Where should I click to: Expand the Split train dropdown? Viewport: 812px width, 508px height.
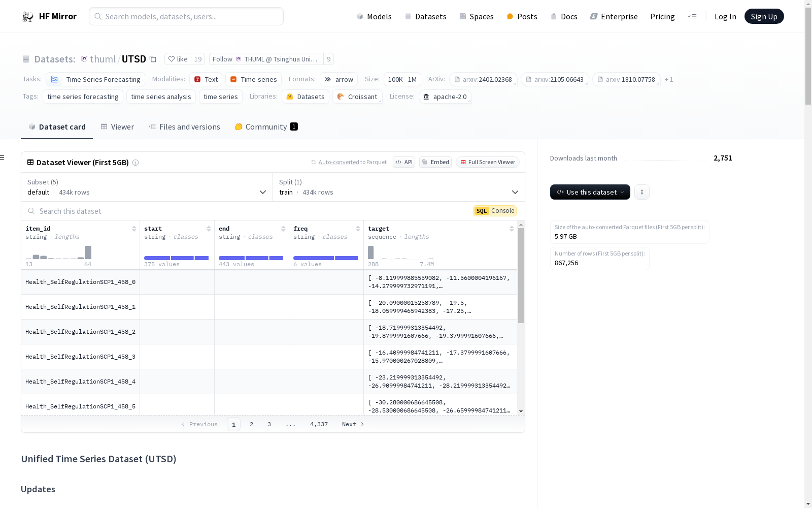(x=399, y=187)
